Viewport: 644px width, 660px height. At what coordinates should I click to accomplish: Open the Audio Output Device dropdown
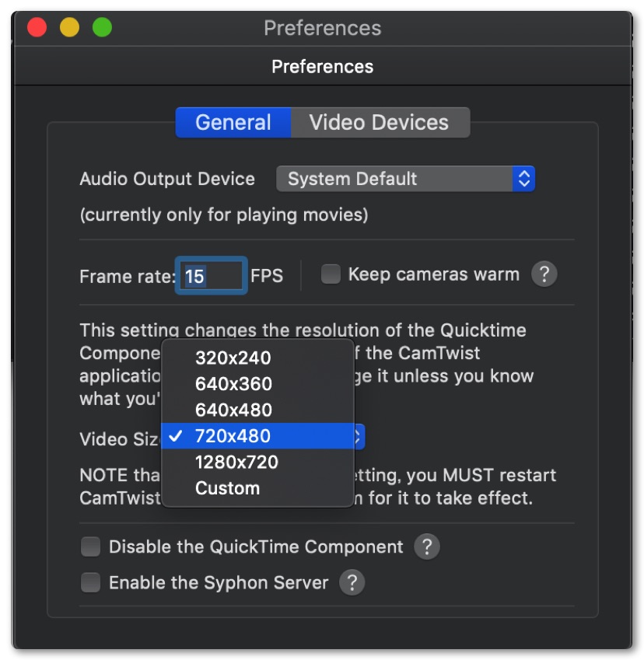404,179
